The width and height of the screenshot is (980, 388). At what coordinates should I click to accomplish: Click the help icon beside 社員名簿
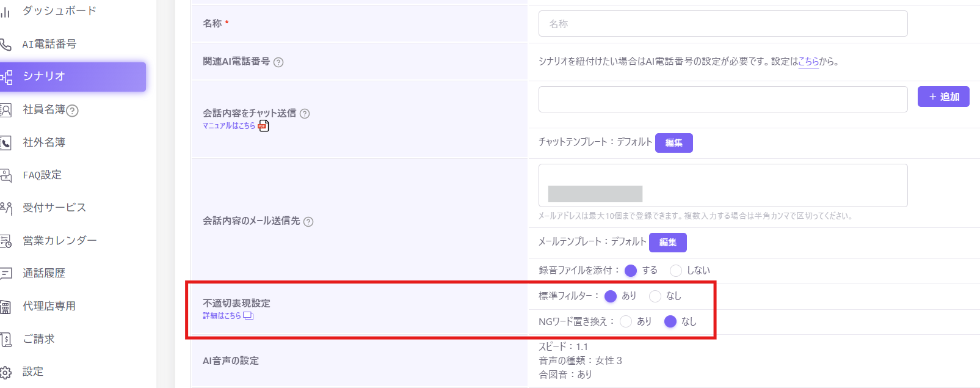click(x=72, y=111)
